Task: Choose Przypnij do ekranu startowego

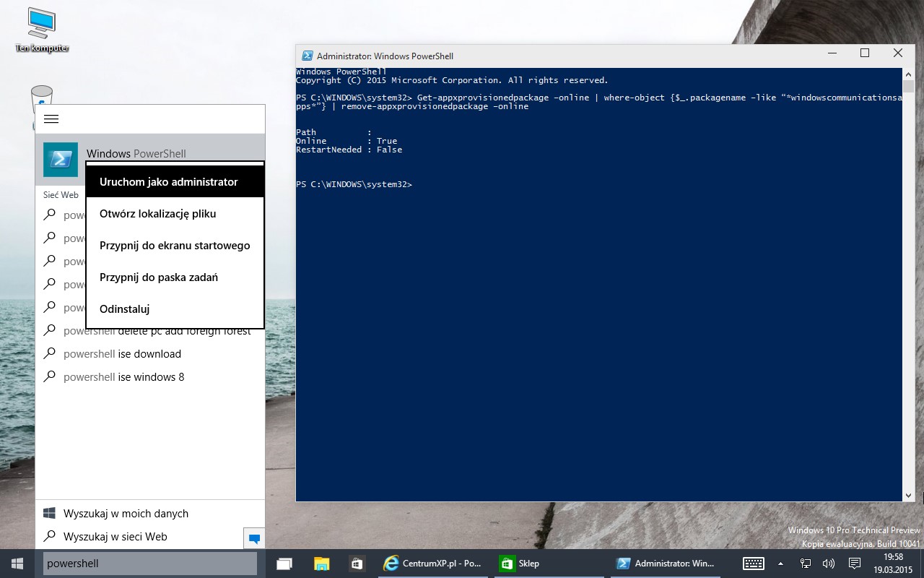Action: [x=175, y=246]
